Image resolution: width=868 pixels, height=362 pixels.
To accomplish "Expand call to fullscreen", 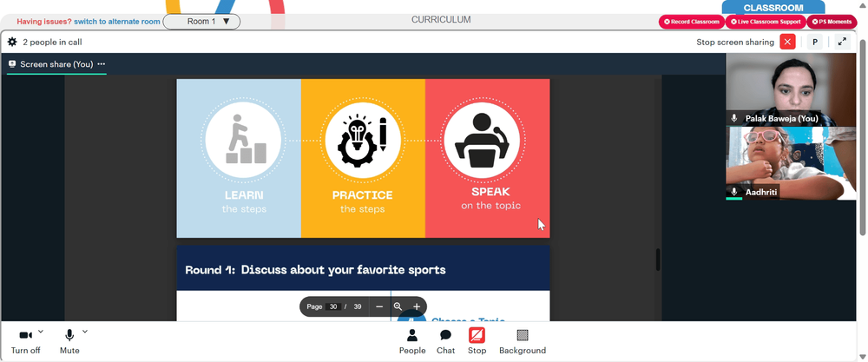I will tap(842, 42).
